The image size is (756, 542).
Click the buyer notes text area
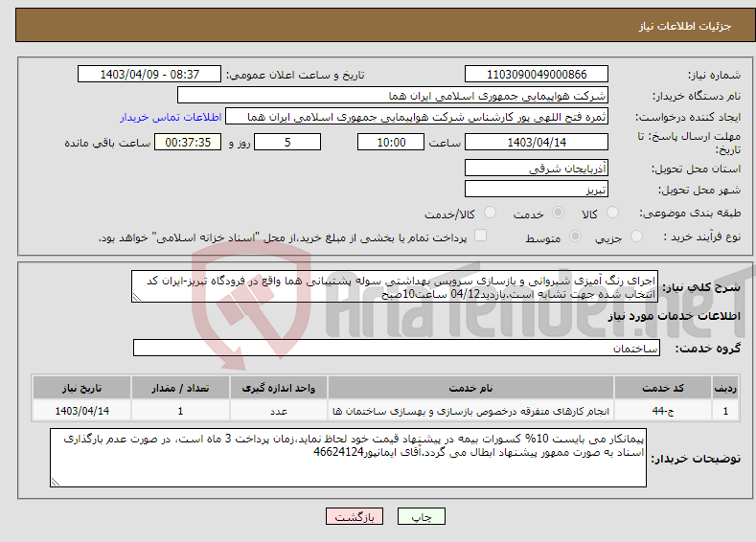coord(348,458)
